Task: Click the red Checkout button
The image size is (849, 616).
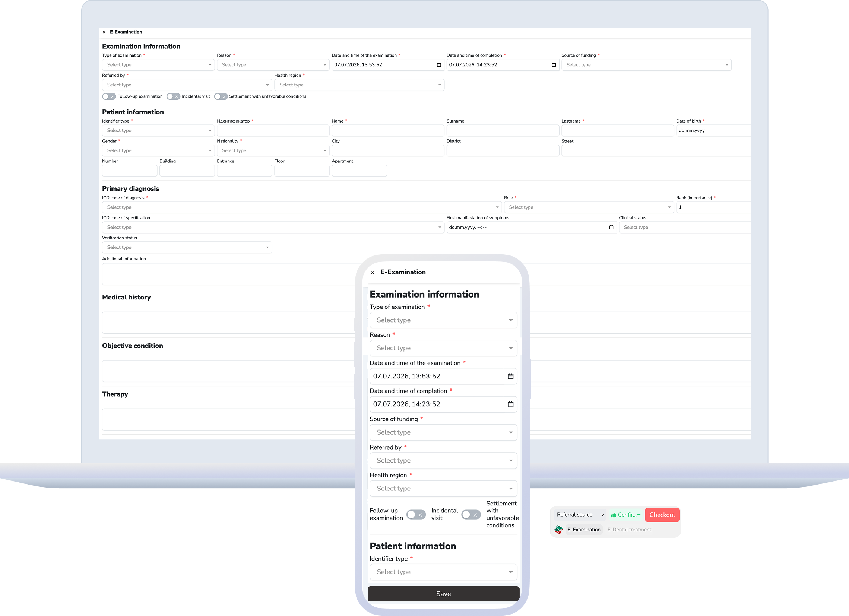Action: pyautogui.click(x=662, y=515)
